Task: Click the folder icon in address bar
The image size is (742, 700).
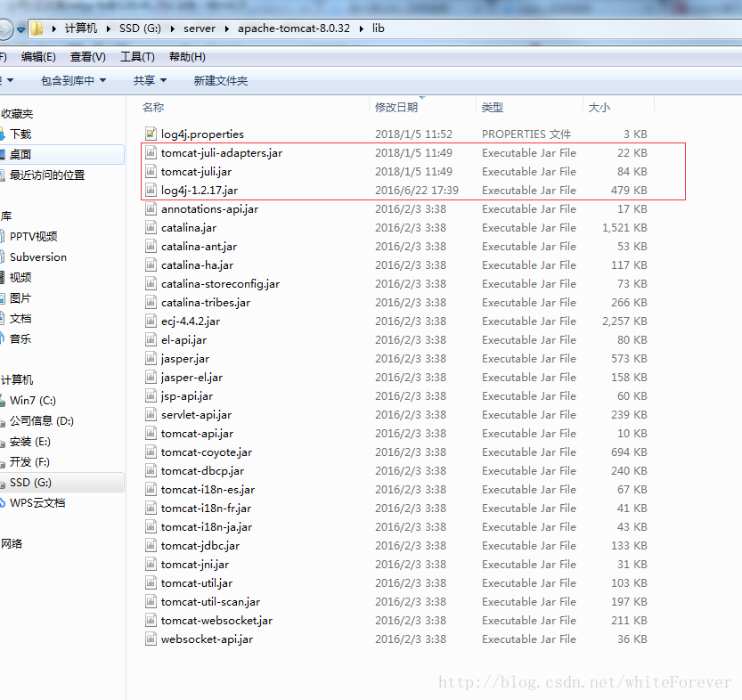Action: 37,28
